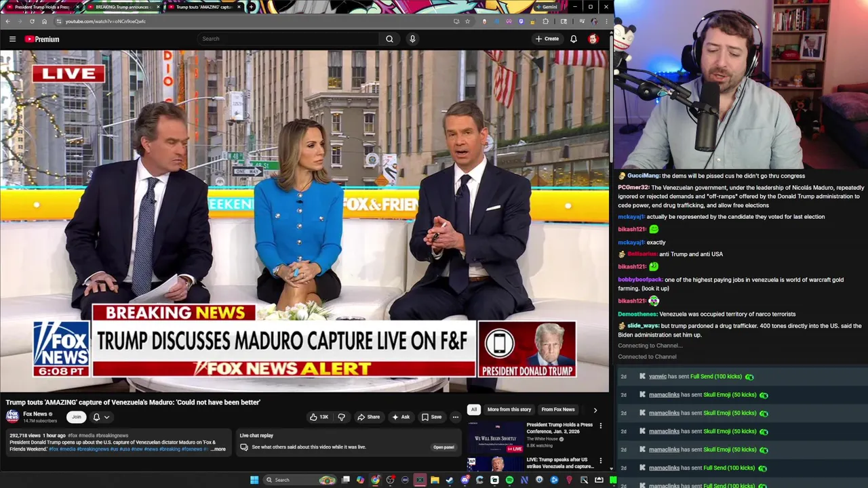Open YouTube notifications bell
The image size is (868, 488).
574,39
